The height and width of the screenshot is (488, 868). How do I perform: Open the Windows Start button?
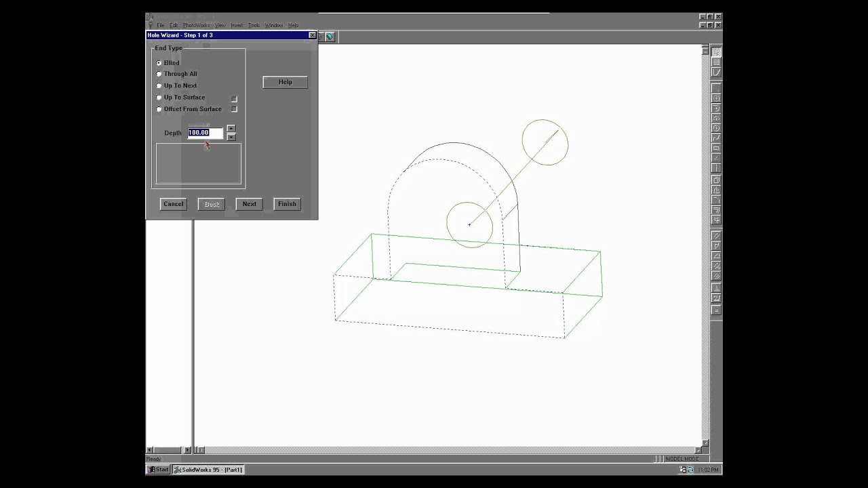tap(159, 469)
